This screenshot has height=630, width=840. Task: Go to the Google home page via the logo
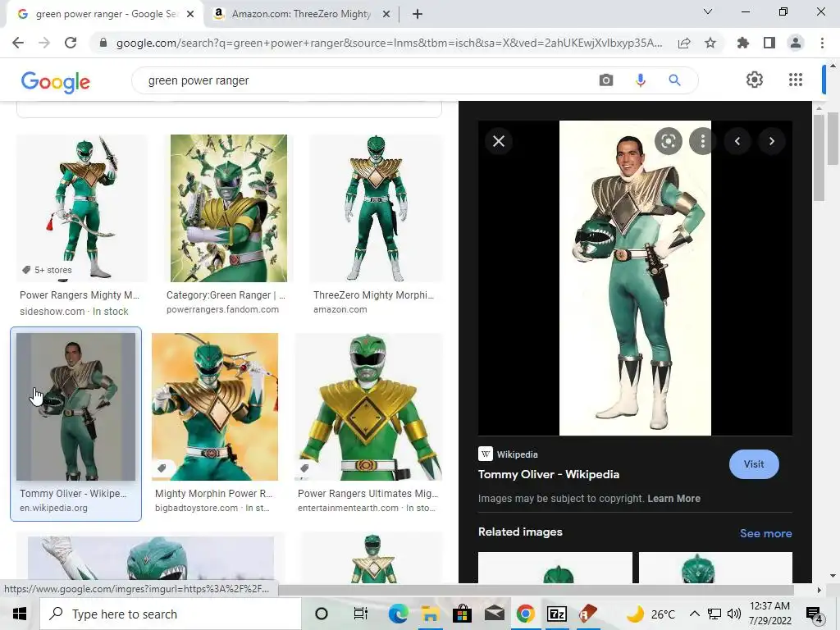tap(55, 82)
